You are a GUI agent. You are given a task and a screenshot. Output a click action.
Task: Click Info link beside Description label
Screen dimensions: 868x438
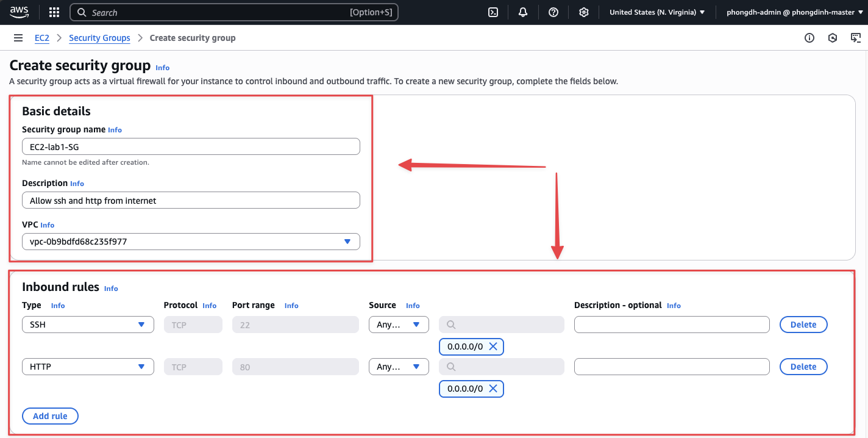77,184
